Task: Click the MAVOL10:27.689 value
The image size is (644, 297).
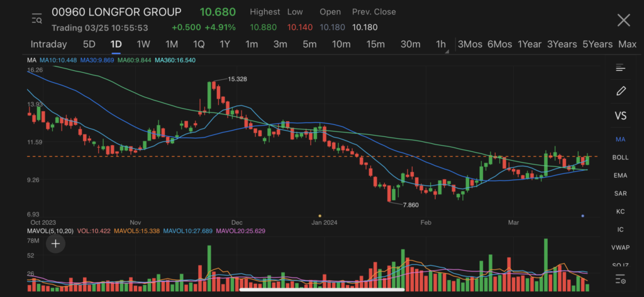Action: pyautogui.click(x=187, y=231)
